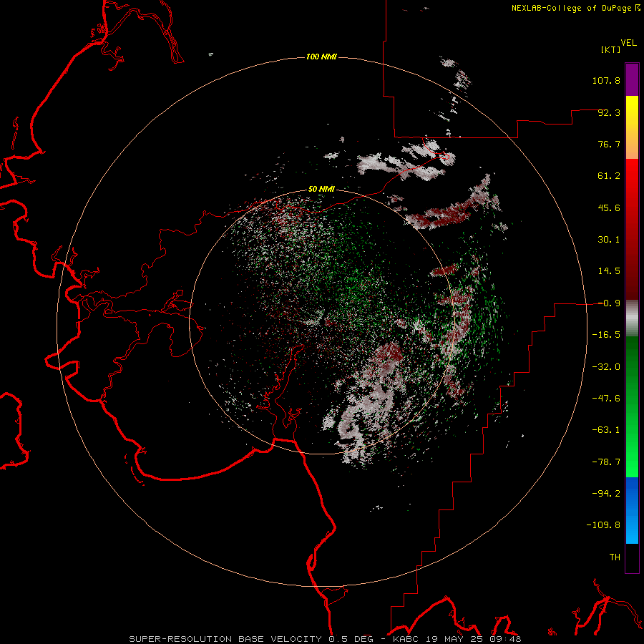Click the -0.9 legend value
The height and width of the screenshot is (644, 644).
pyautogui.click(x=609, y=303)
